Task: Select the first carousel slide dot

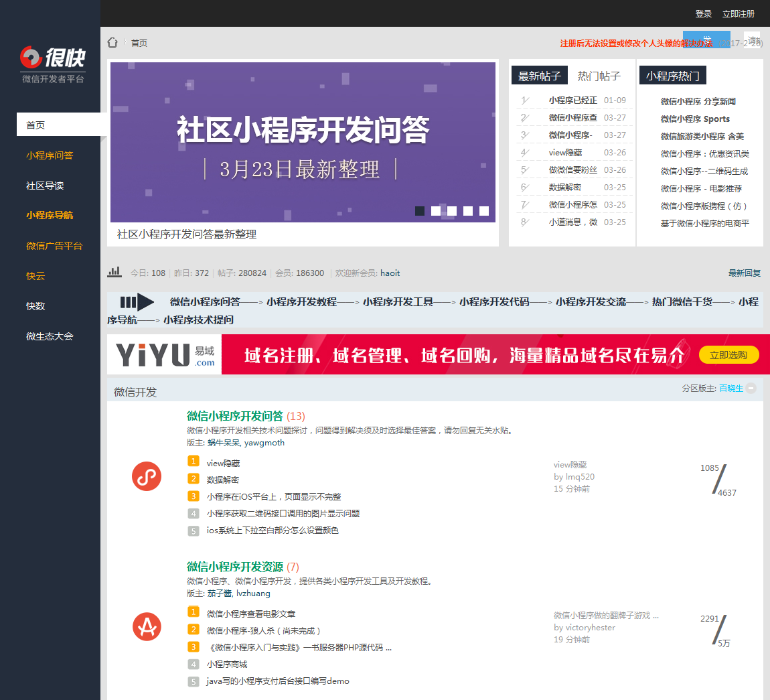Action: click(420, 211)
